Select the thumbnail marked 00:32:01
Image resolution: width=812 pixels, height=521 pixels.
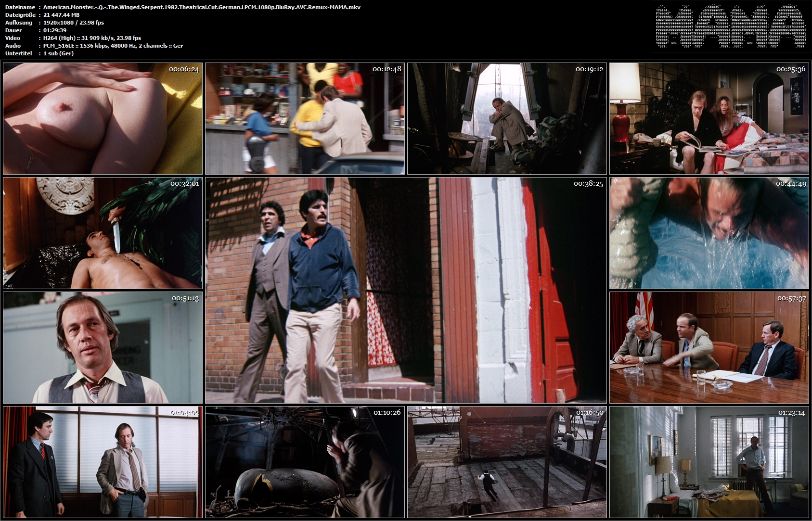(103, 233)
